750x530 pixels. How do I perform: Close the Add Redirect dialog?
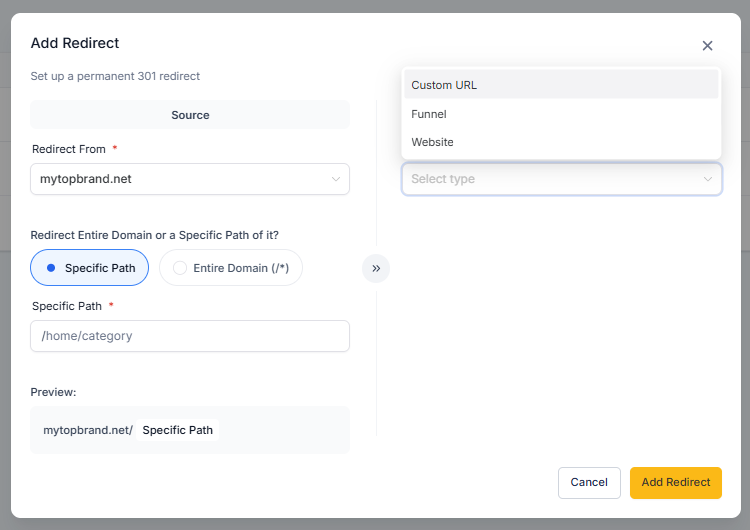(x=707, y=46)
